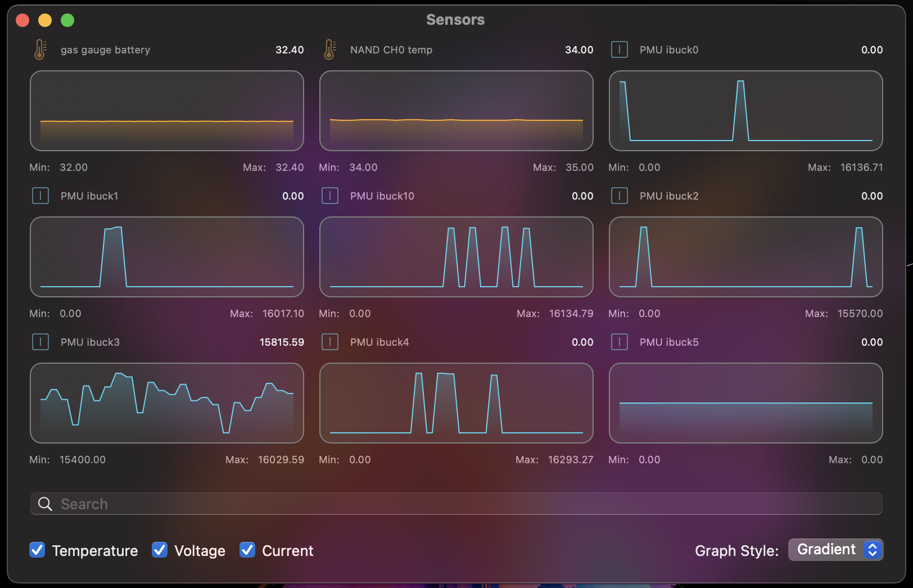Click the 'gas gauge battery' sensor label
This screenshot has height=588, width=913.
pyautogui.click(x=105, y=50)
